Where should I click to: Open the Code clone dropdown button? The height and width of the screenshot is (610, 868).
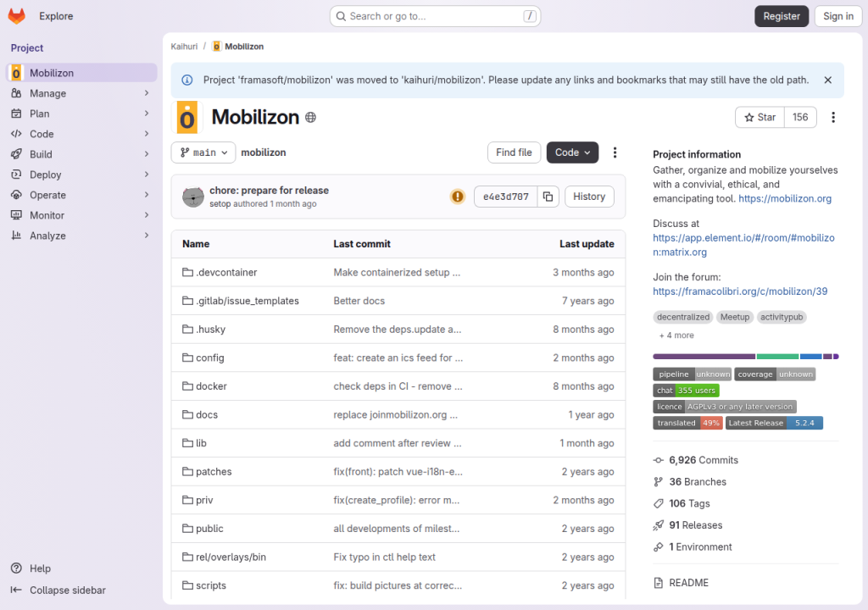(572, 152)
